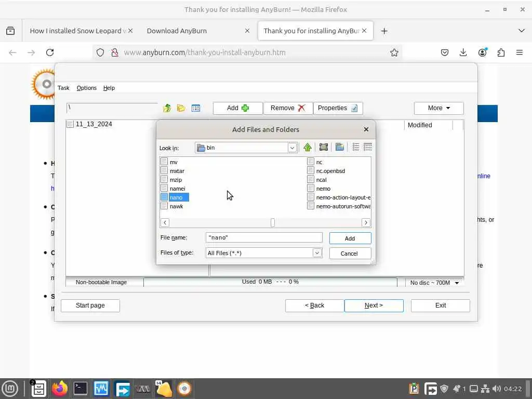The height and width of the screenshot is (399, 532).
Task: Click Add button in file dialog
Action: tap(350, 238)
